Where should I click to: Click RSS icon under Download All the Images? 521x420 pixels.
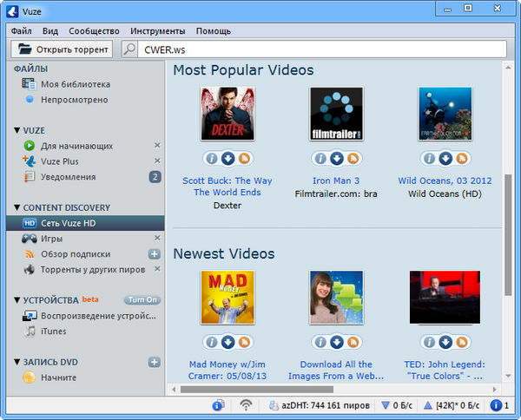click(x=353, y=342)
